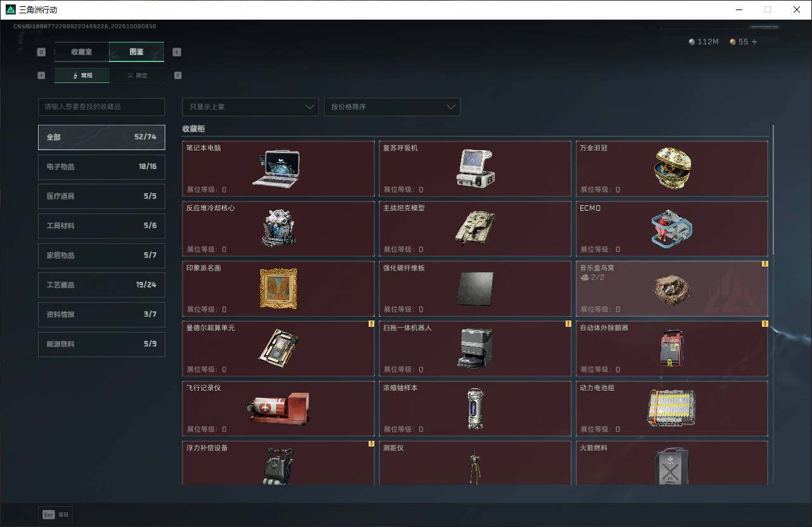Switch to the 收藏室 tab

82,52
